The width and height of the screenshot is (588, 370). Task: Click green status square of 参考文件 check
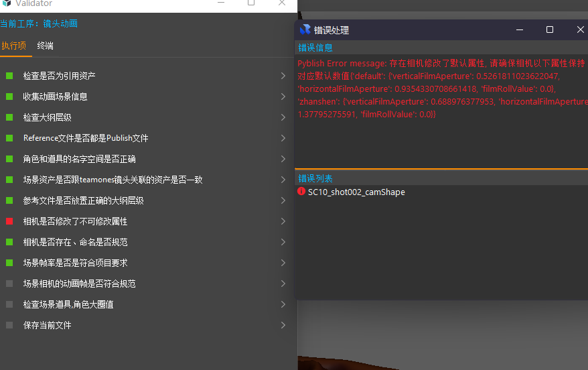coord(9,200)
